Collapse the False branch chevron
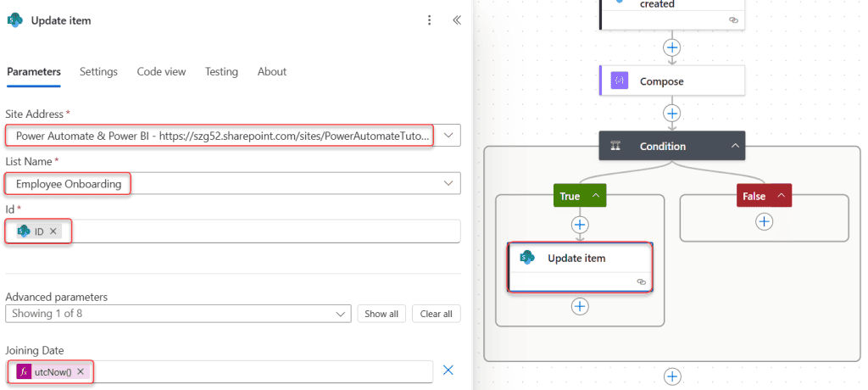868x390 pixels. click(x=781, y=196)
